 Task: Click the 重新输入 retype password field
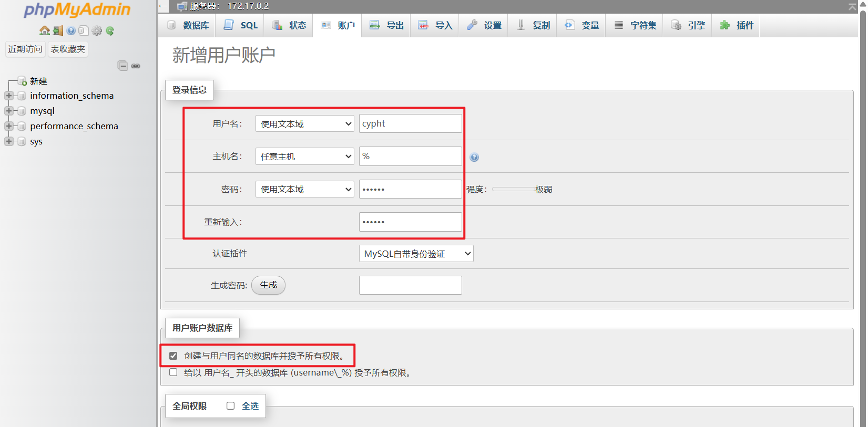[411, 222]
